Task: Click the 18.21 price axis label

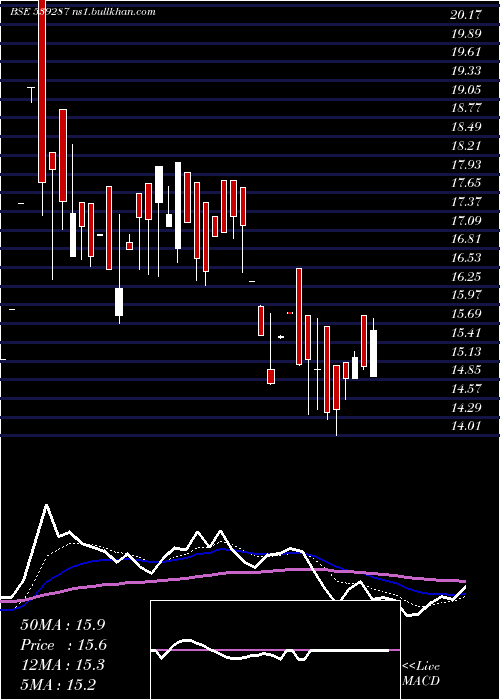Action: pos(466,146)
